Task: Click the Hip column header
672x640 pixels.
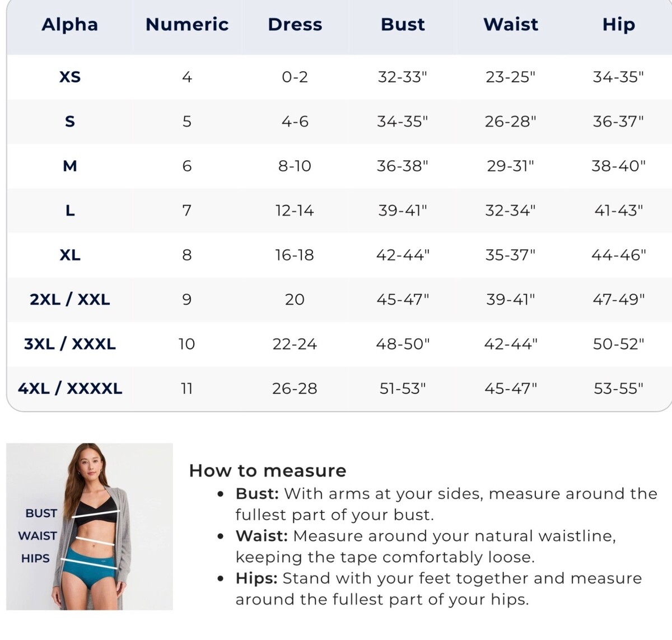Action: 619,25
